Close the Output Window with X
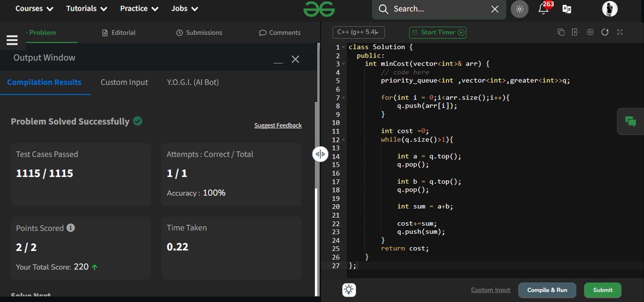644x302 pixels. (x=295, y=59)
